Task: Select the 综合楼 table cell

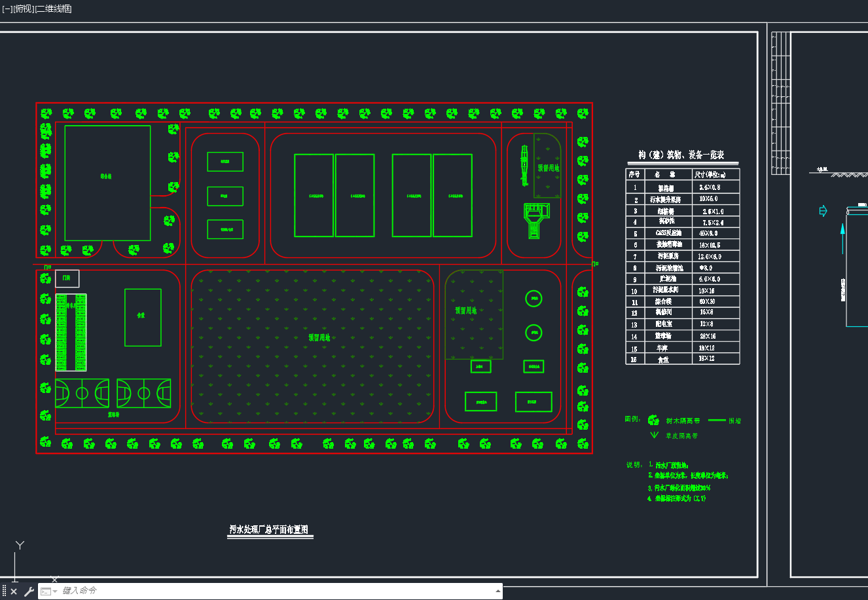Action: click(663, 302)
